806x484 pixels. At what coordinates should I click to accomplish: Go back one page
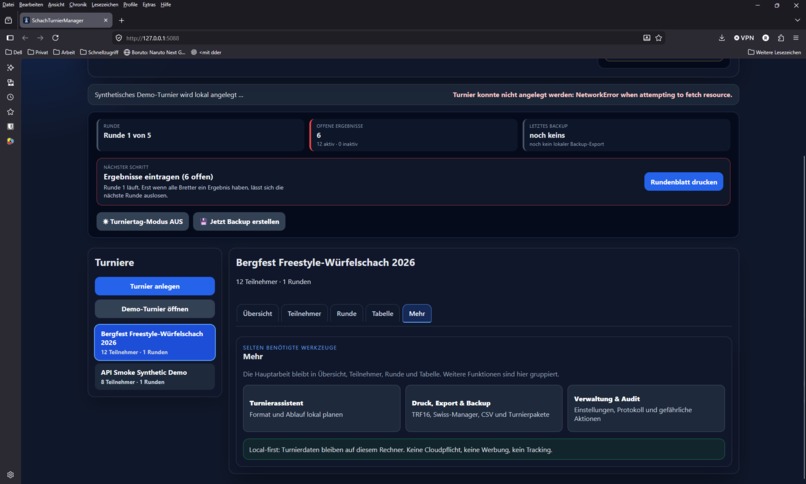[25, 38]
